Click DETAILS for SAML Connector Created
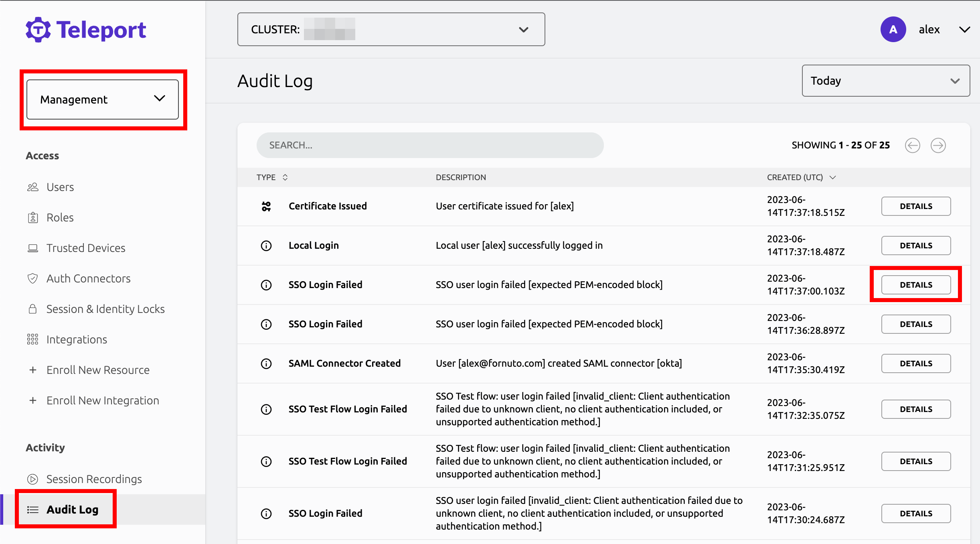Viewport: 980px width, 544px height. (916, 363)
